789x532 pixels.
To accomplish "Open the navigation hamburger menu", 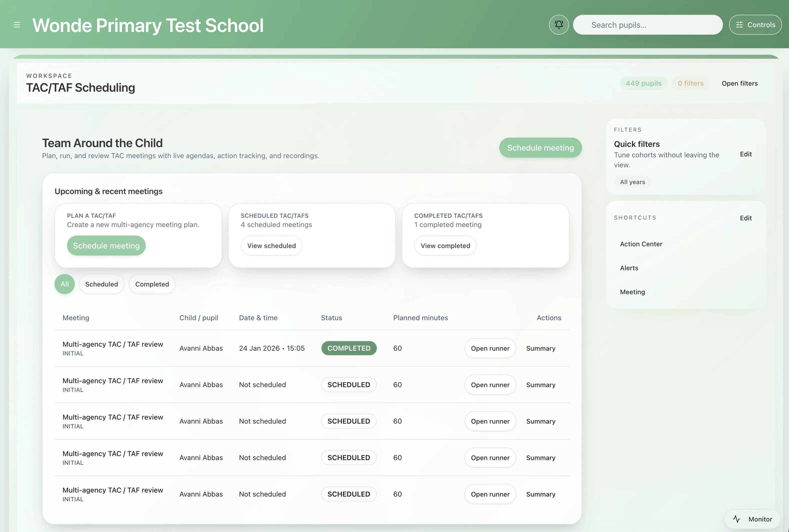I will (x=17, y=24).
